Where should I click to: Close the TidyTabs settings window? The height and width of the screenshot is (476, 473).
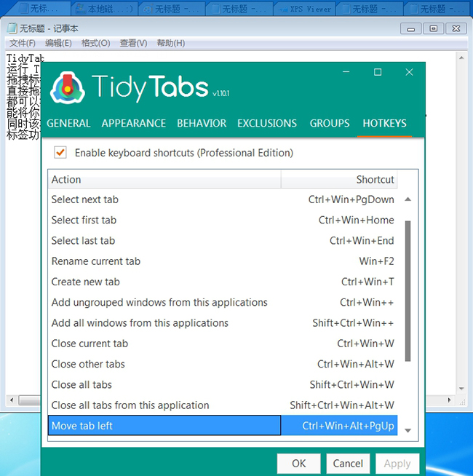[x=409, y=72]
